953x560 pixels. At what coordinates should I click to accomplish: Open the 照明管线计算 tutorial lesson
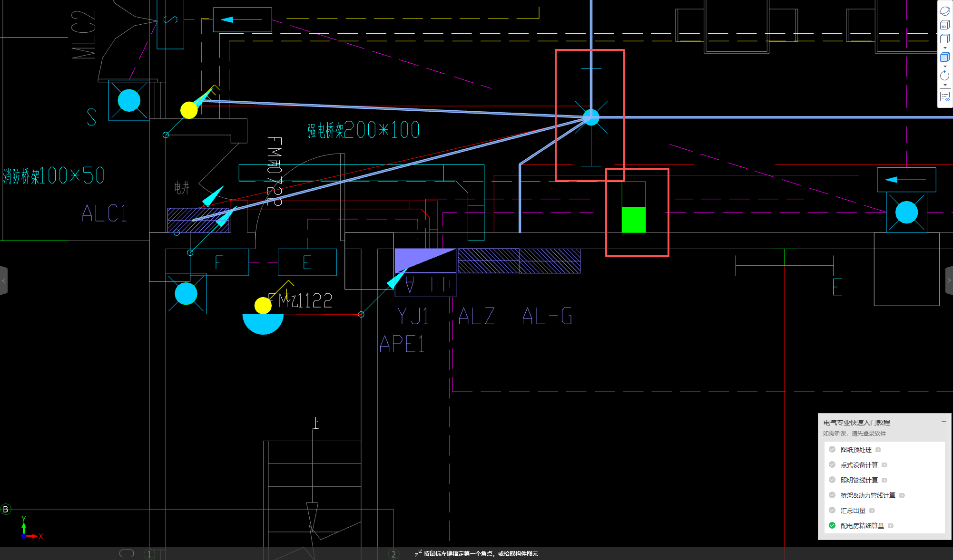(859, 480)
